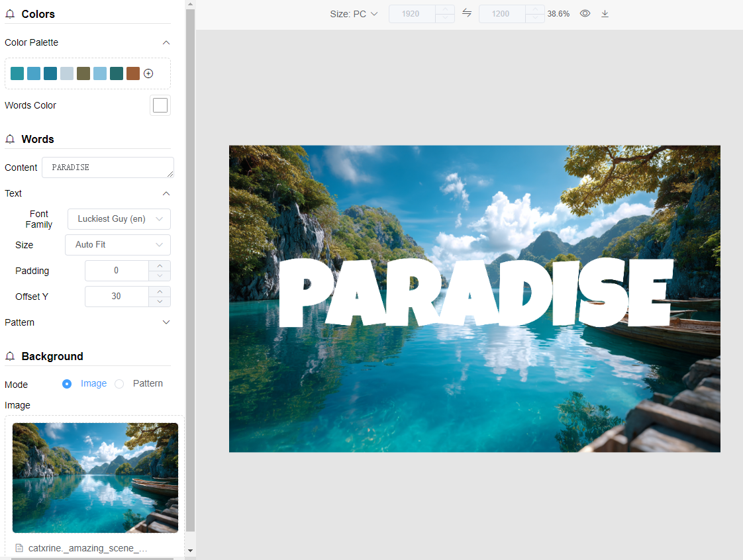Viewport: 743px width, 560px height.
Task: Increase the Offset Y value with up arrow
Action: click(160, 291)
